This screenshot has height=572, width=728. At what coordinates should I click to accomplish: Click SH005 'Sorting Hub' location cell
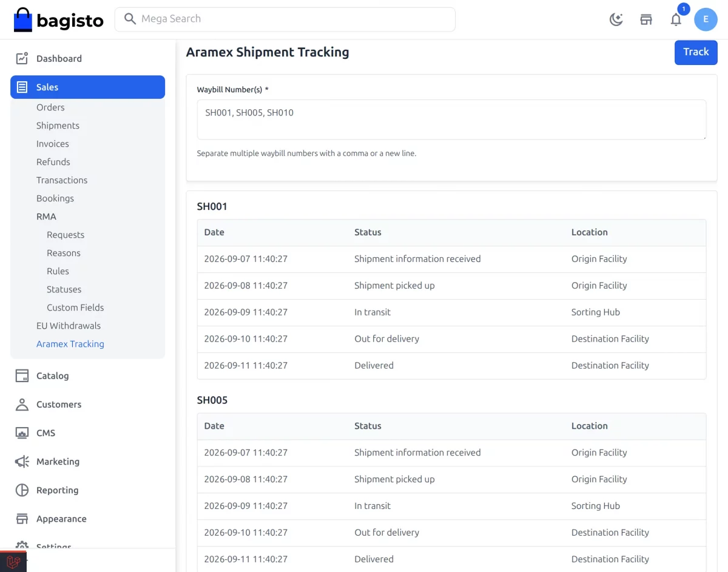coord(595,506)
